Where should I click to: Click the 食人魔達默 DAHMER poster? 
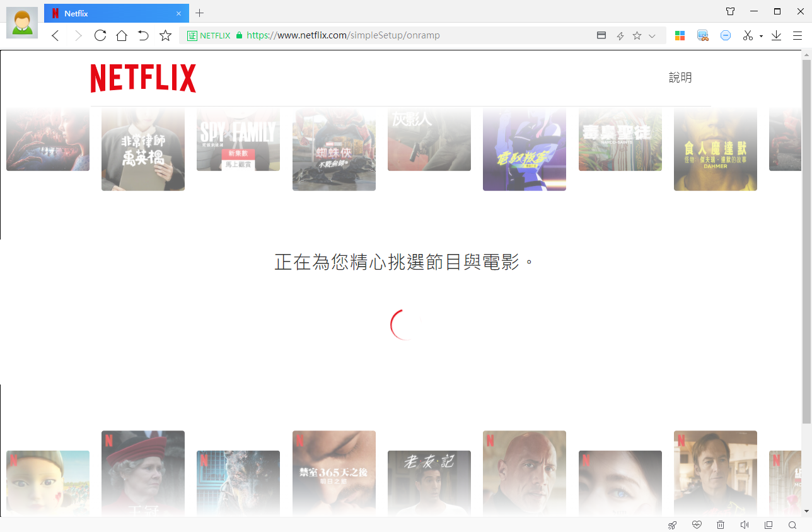click(716, 149)
